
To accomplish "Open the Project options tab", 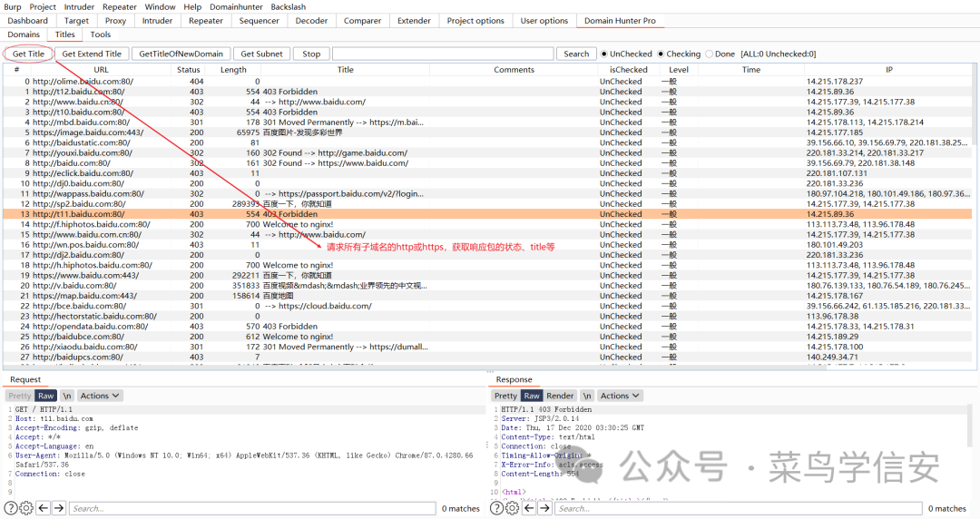I will coord(475,21).
